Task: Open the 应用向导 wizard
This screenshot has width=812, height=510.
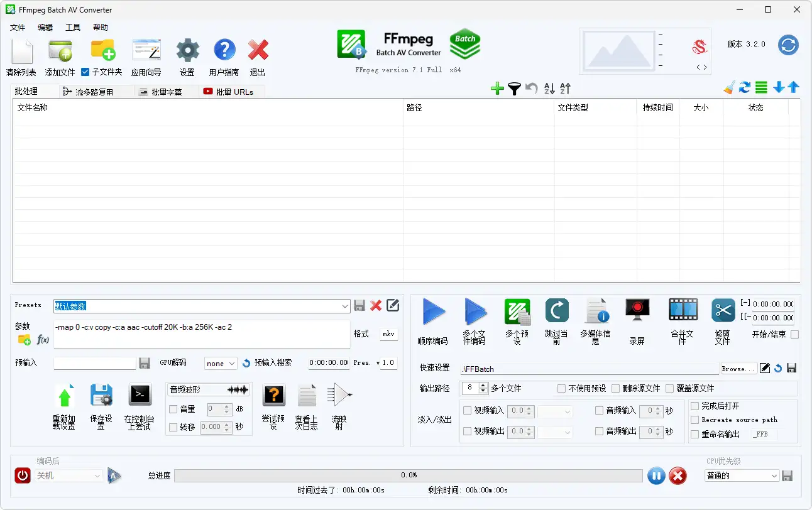Action: 146,50
